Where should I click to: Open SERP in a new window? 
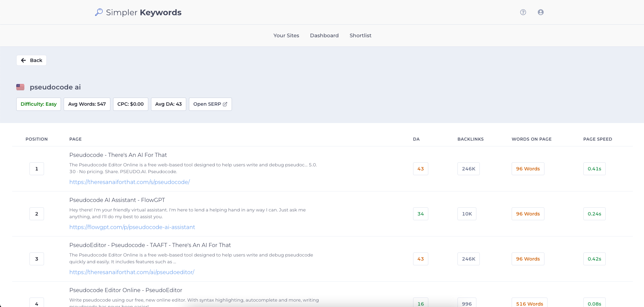(x=210, y=104)
